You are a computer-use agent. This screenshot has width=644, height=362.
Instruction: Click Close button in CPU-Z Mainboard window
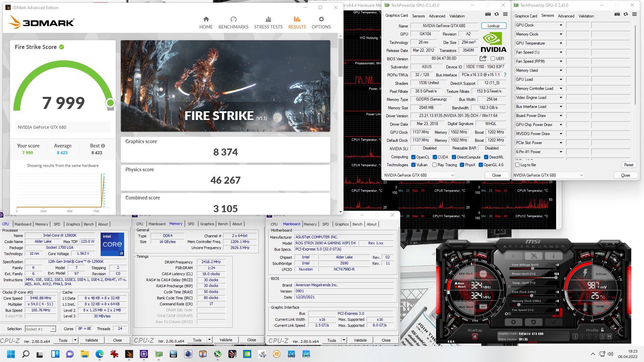pyautogui.click(x=386, y=340)
